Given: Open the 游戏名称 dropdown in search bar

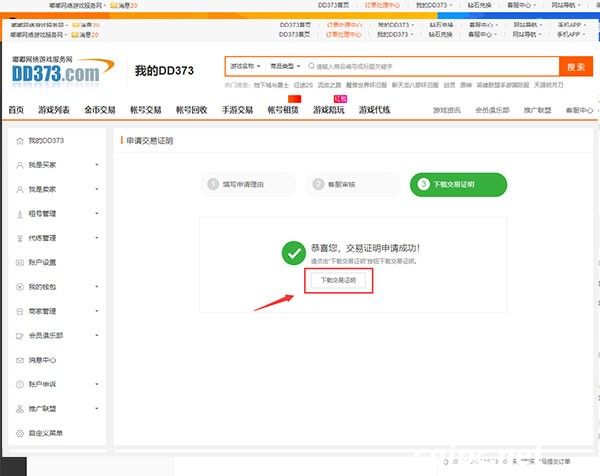Looking at the screenshot, I should (x=245, y=68).
